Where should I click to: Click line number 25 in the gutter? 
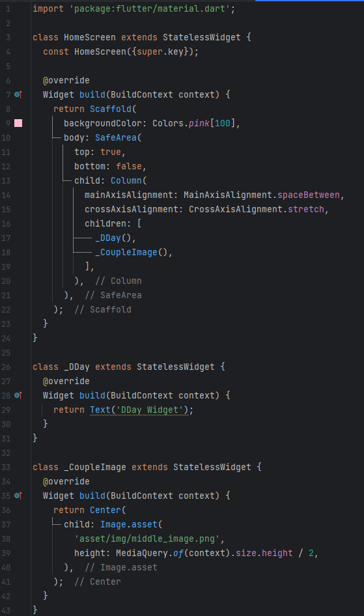(x=6, y=352)
